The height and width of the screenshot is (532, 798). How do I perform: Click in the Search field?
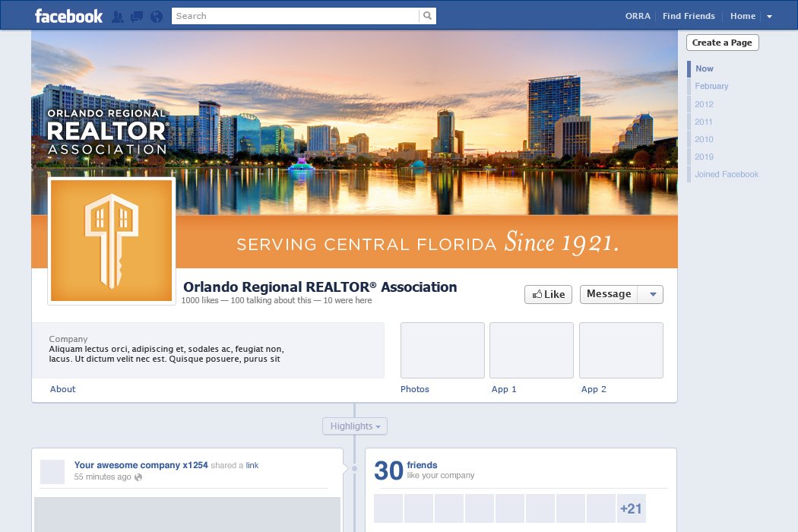(x=295, y=16)
